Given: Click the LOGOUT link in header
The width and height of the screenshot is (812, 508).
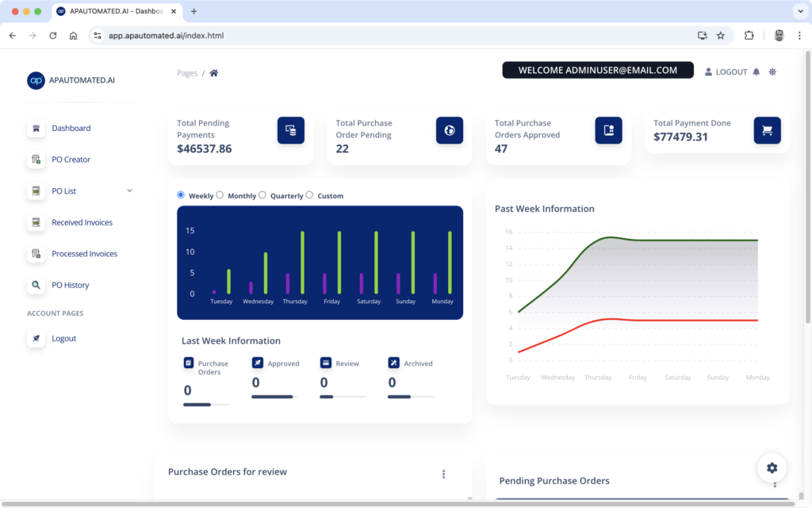Looking at the screenshot, I should click(726, 71).
